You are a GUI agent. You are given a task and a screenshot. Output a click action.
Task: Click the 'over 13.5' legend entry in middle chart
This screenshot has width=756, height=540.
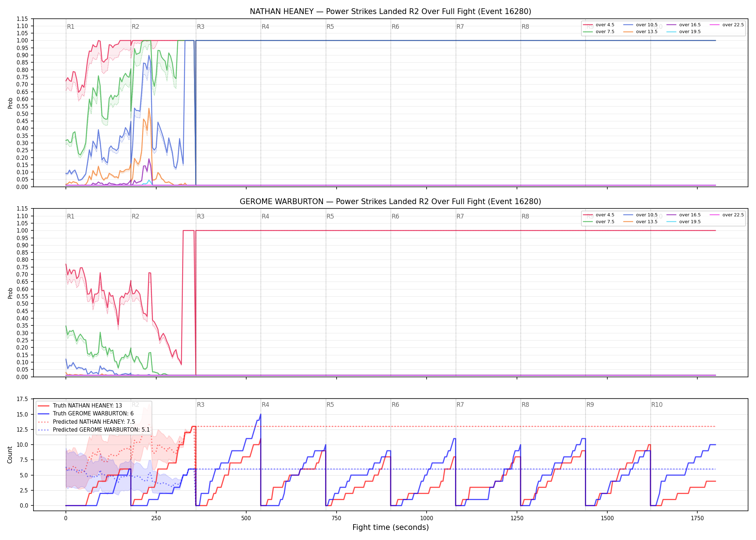pyautogui.click(x=640, y=222)
